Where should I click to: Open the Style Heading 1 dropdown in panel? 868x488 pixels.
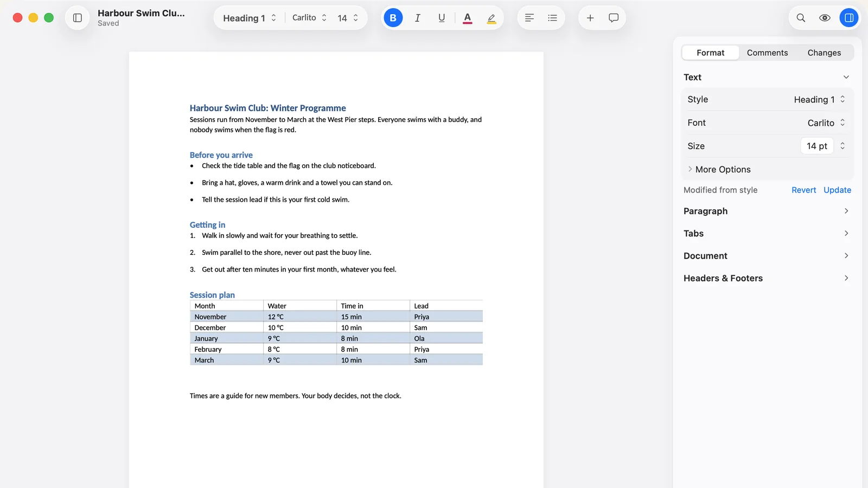coord(820,99)
